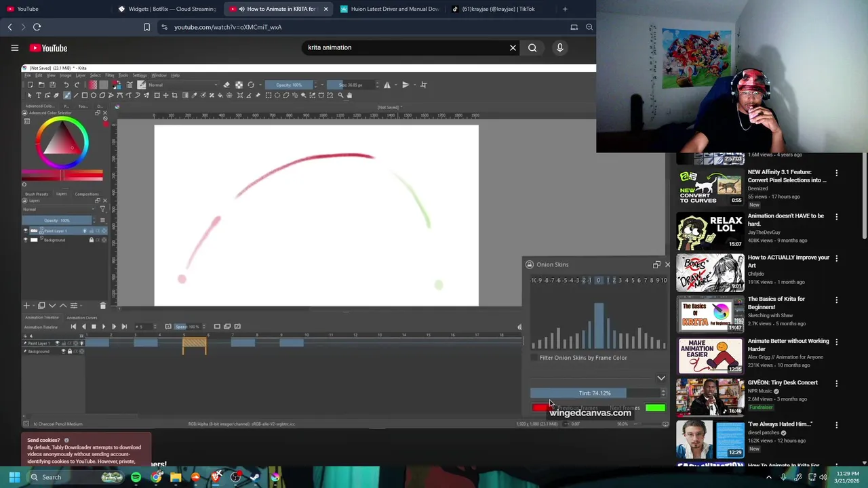This screenshot has height=488, width=868.
Task: Click the YouTube search magnifier button
Action: 532,47
